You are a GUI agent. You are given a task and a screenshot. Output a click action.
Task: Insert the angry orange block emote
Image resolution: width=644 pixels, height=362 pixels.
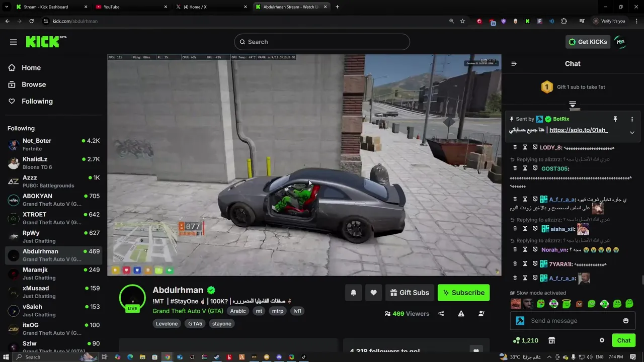pos(579,304)
